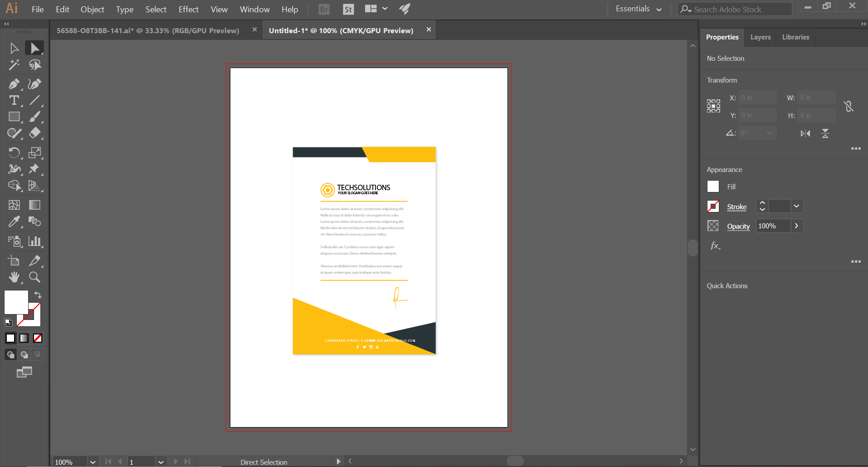Screen dimensions: 868x467
Task: Select the Perspective Grid tool
Action: pos(34,185)
